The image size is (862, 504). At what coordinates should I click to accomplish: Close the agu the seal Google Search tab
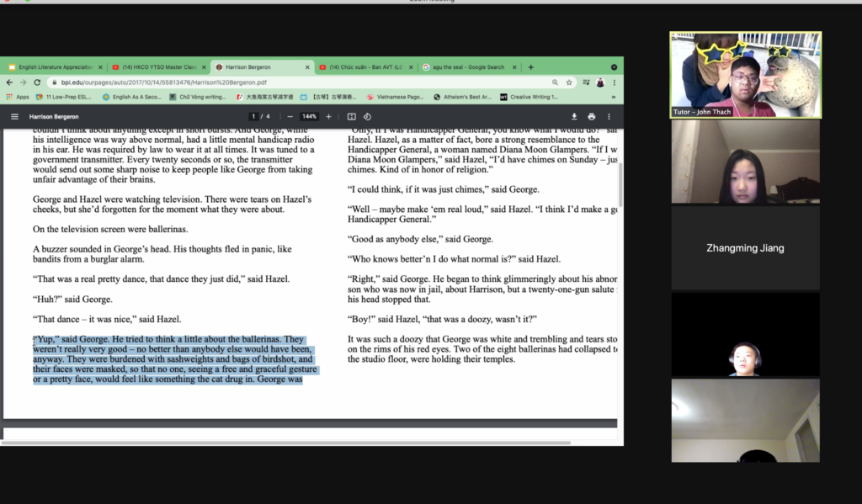click(x=514, y=67)
